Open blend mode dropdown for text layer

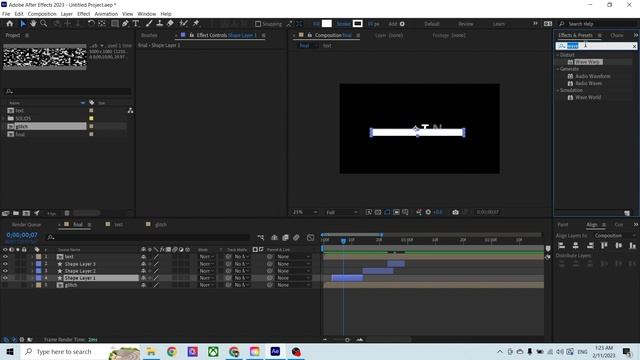[207, 257]
